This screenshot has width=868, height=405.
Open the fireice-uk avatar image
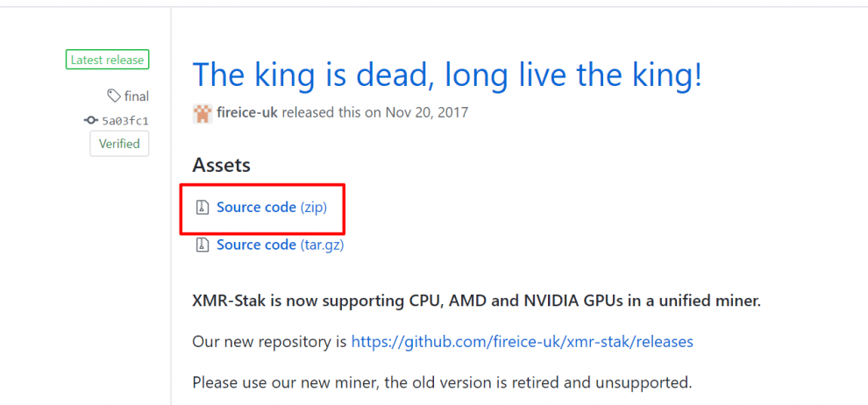[202, 113]
